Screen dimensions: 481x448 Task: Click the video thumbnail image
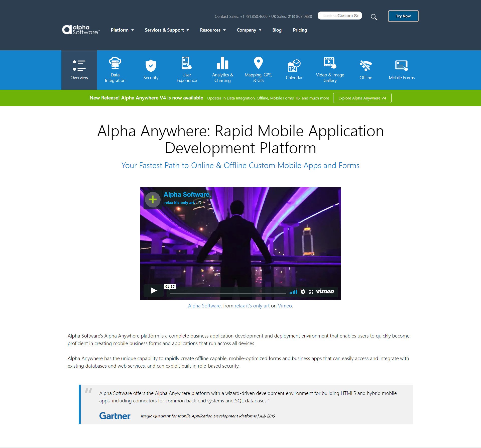241,243
